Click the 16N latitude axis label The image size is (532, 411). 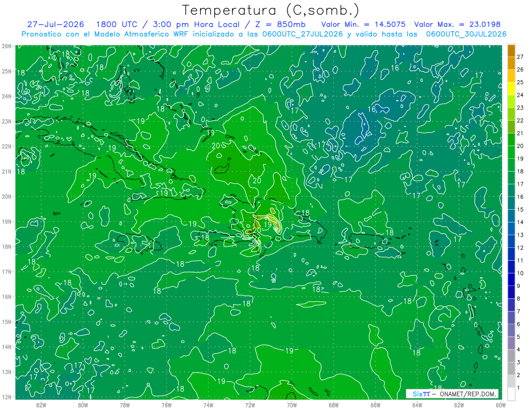[6, 297]
